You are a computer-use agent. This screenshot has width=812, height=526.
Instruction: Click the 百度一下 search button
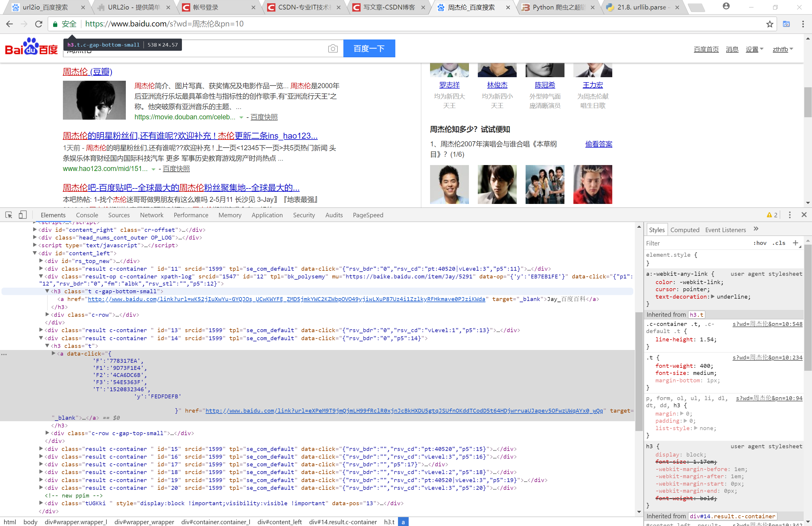tap(369, 48)
